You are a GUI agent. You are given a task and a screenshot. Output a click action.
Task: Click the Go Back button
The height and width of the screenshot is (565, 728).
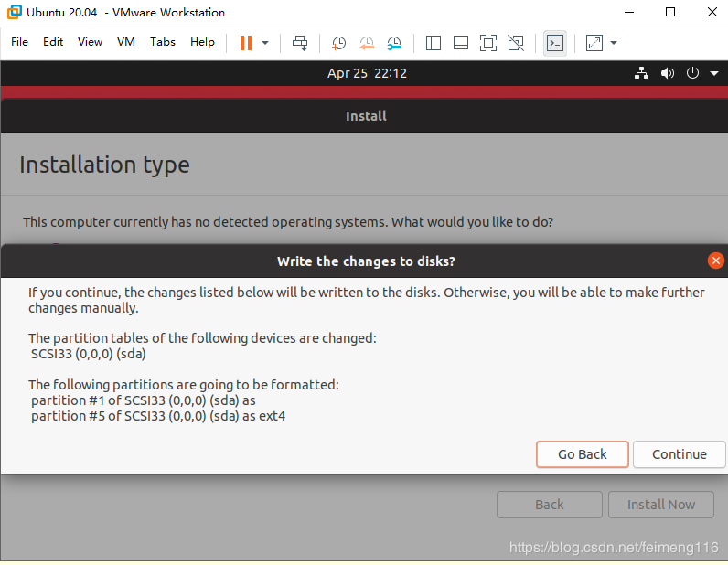583,454
